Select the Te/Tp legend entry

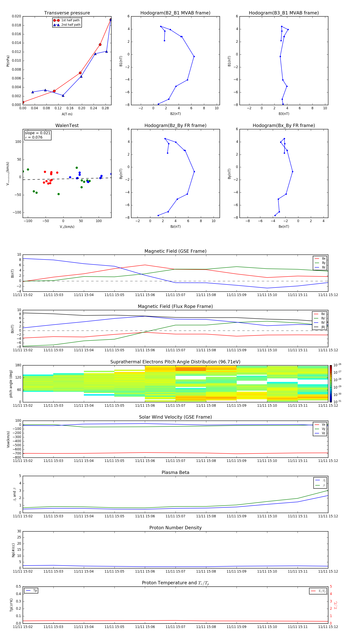[318, 591]
